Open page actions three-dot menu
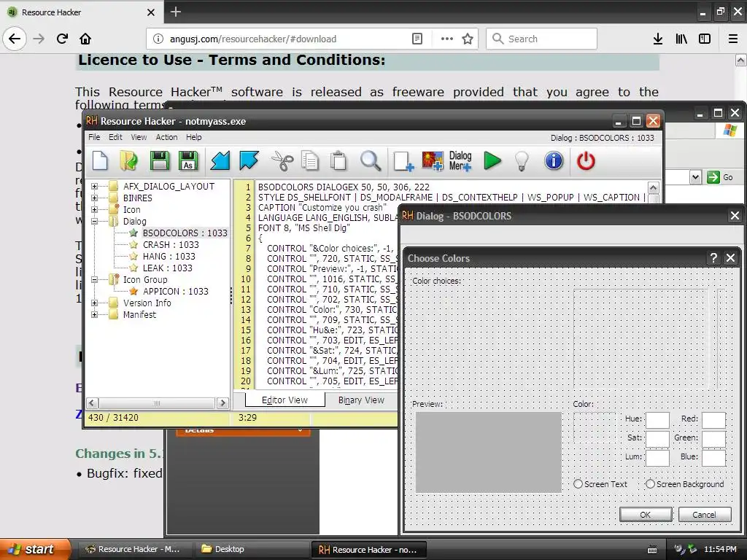Screen dimensions: 747x560 [447, 39]
